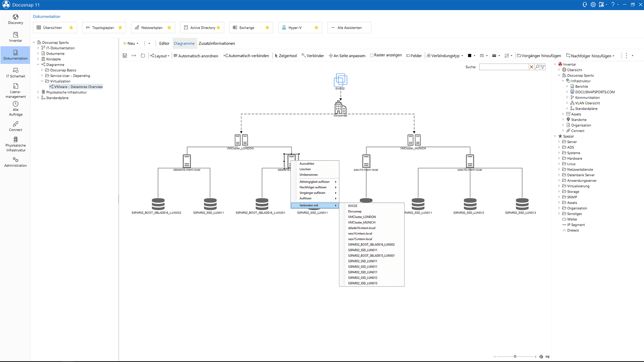Toggle favorite star on Netzwerkplan
Viewport: 644px width, 362px height.
click(x=169, y=27)
